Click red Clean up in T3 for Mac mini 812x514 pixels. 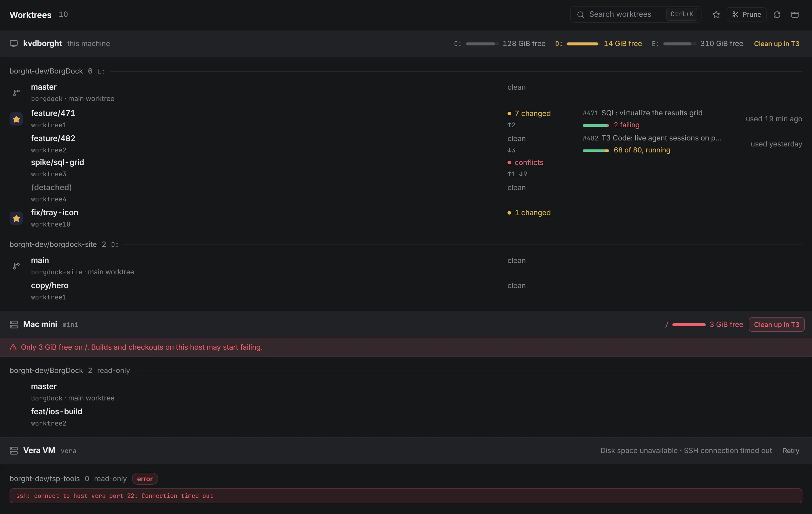[x=776, y=325]
